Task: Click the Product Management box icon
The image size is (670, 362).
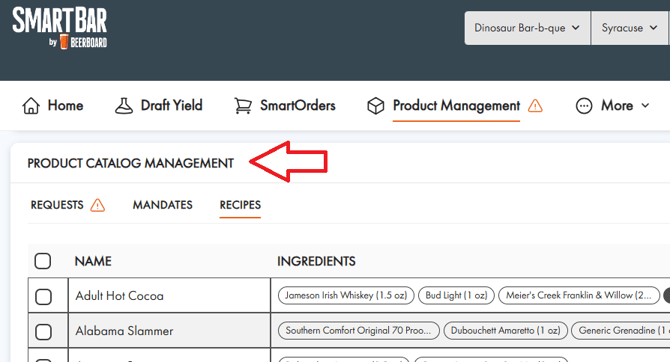Action: pyautogui.click(x=376, y=106)
